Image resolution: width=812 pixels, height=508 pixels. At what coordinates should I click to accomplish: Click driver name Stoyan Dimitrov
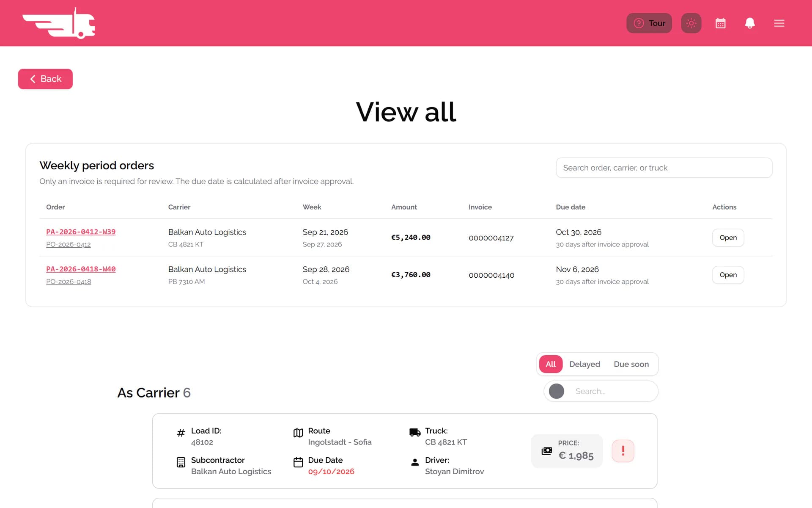454,472
